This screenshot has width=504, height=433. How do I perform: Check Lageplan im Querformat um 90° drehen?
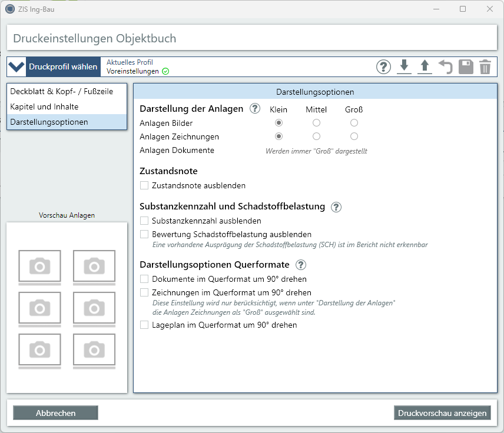tap(144, 325)
